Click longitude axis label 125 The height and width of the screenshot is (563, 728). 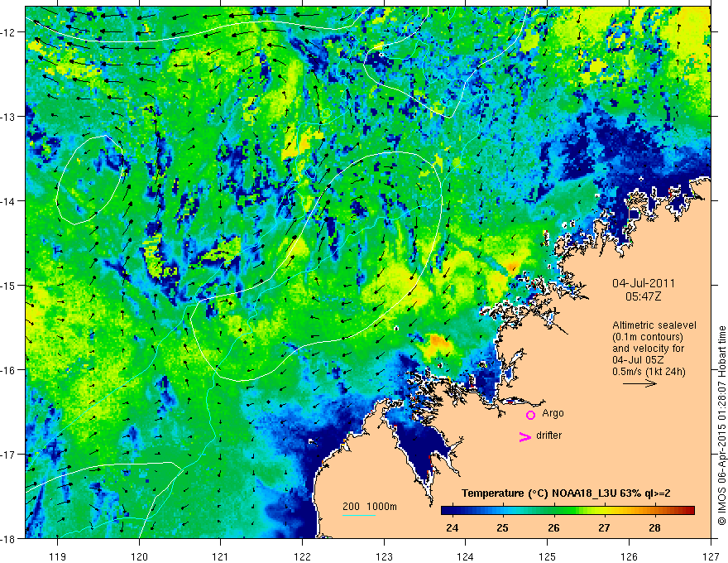click(x=547, y=556)
